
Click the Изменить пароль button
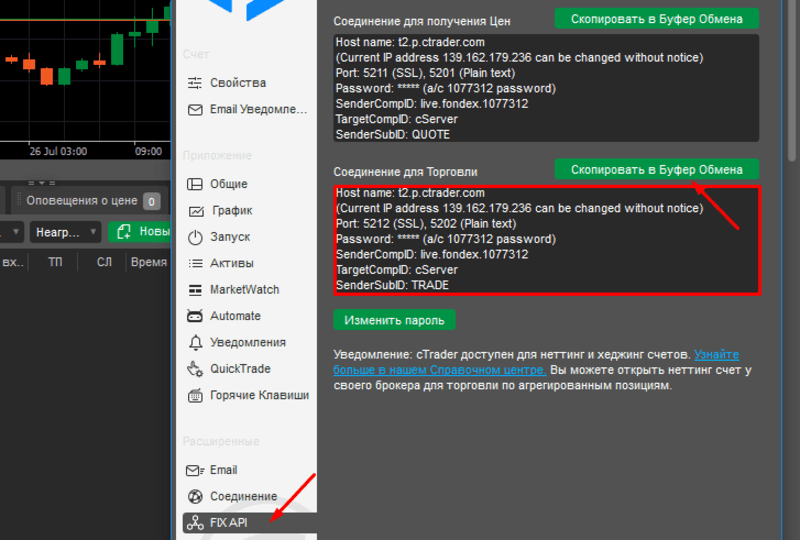394,320
